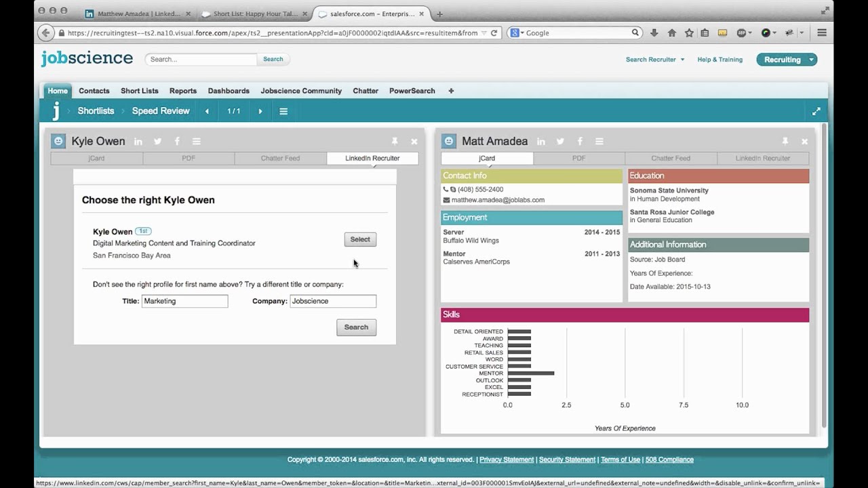Open the Privacy Statement link

(507, 460)
